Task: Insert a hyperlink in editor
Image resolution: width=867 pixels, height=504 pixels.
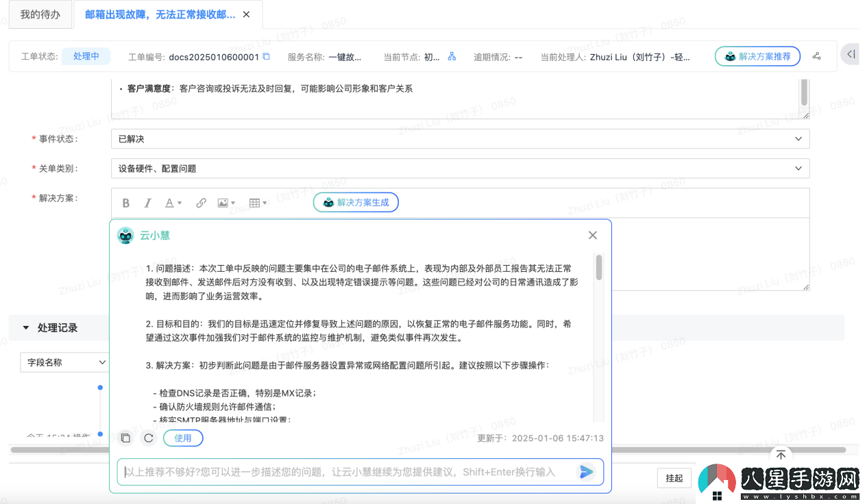Action: pyautogui.click(x=201, y=203)
